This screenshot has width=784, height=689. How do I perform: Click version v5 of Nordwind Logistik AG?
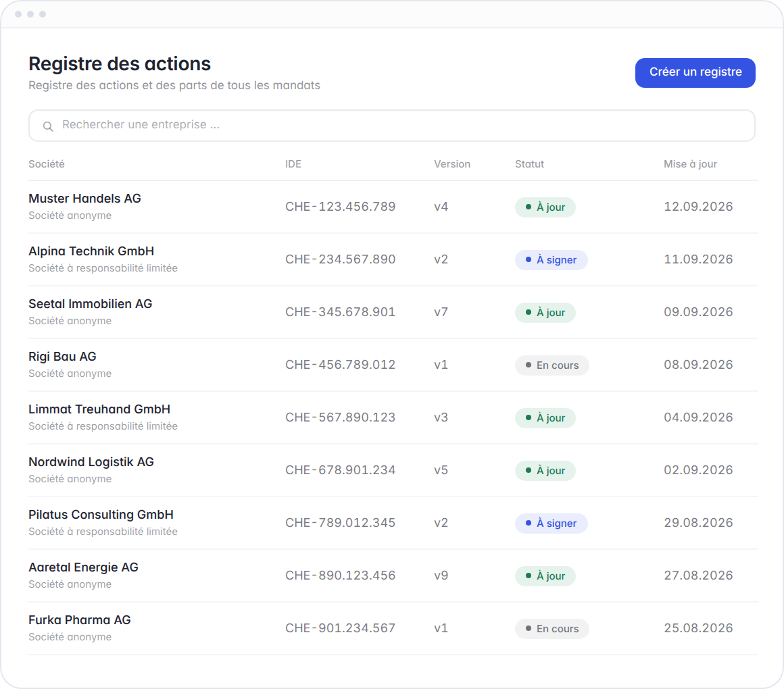[x=441, y=470]
